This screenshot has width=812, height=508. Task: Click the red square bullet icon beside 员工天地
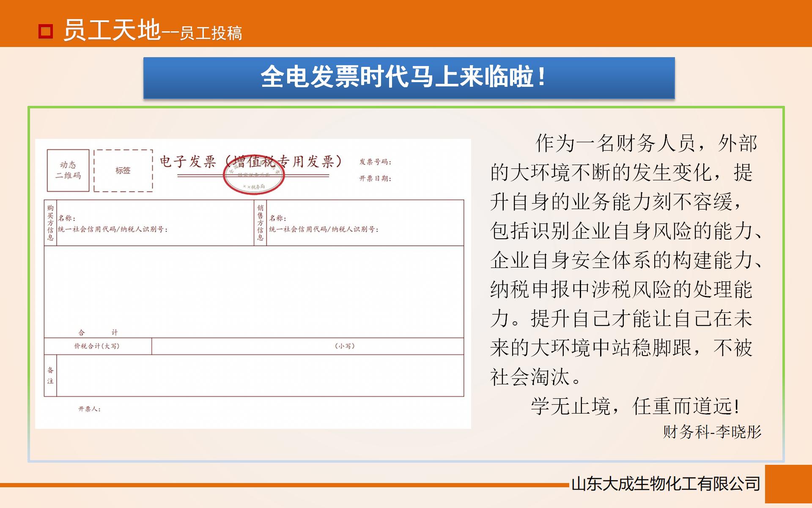pos(46,31)
